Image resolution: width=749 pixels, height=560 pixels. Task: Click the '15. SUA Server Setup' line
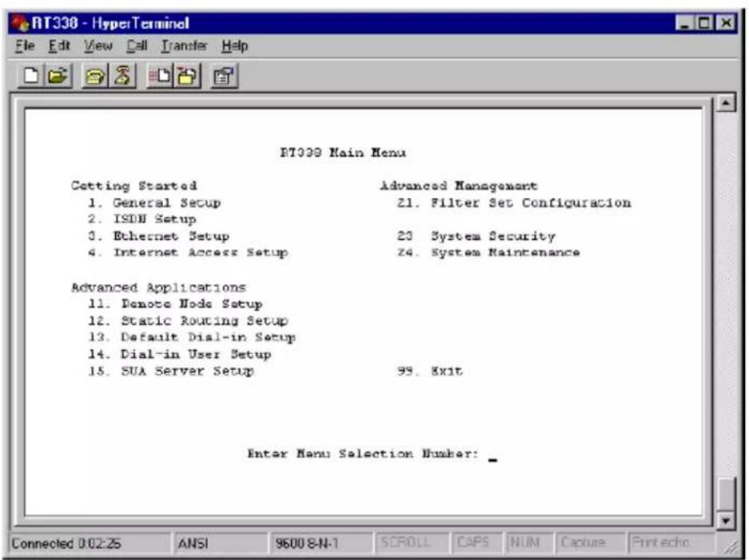click(x=171, y=371)
